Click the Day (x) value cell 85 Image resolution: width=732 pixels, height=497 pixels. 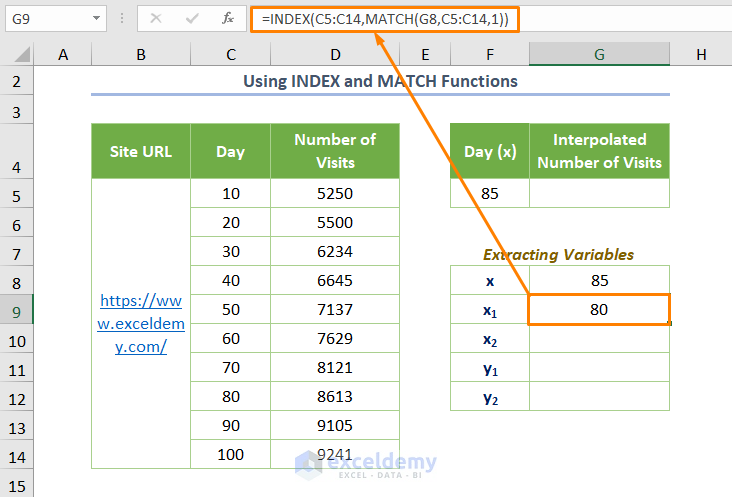[490, 193]
